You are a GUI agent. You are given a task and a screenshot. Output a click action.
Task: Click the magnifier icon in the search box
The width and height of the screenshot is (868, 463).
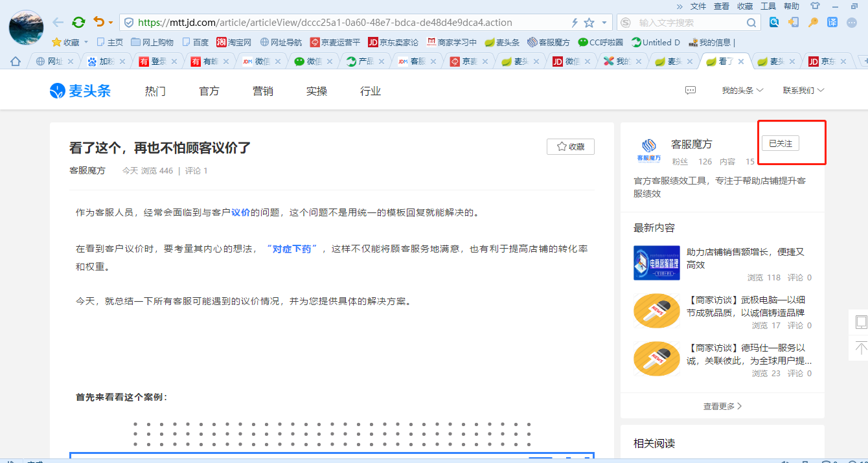pos(751,23)
